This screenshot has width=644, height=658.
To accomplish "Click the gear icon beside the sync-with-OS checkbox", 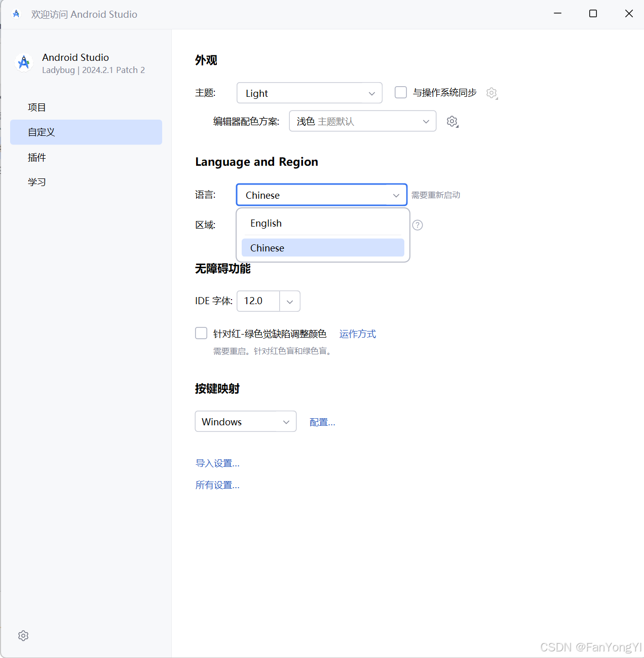I will coord(491,93).
